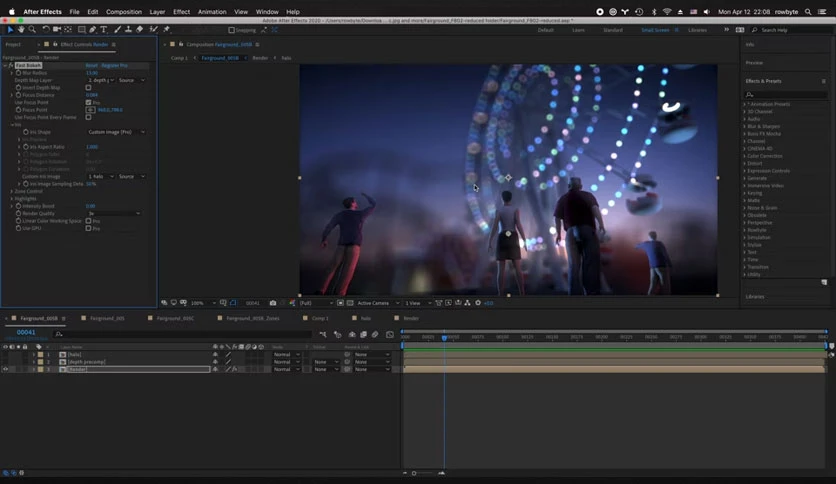
Task: Open Show Channel color management icon
Action: click(x=292, y=303)
